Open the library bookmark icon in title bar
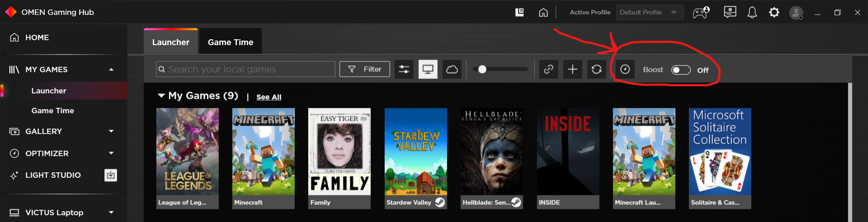This screenshot has width=868, height=222. [519, 12]
